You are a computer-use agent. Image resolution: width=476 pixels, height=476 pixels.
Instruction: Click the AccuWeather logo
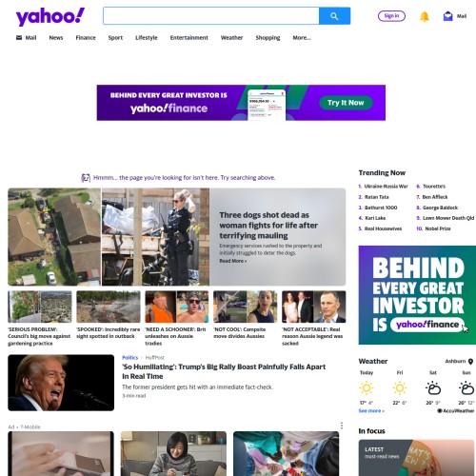click(x=456, y=410)
